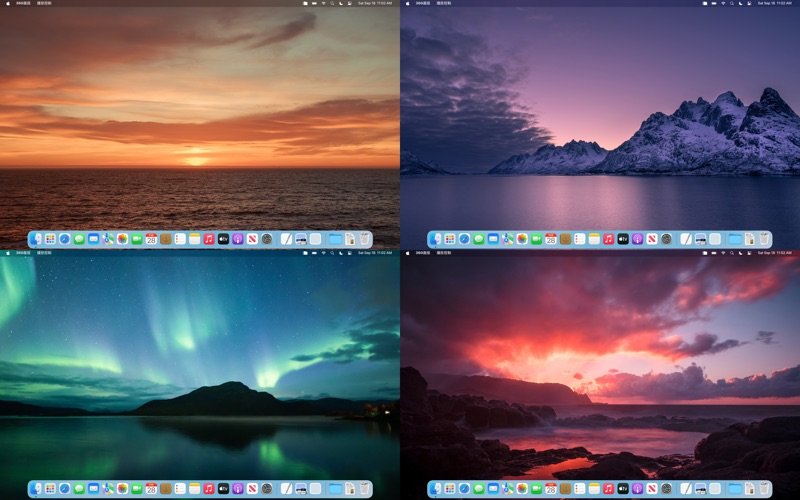Open Podcasts in the aurora desktop dock
Image resolution: width=800 pixels, height=500 pixels.
point(238,489)
